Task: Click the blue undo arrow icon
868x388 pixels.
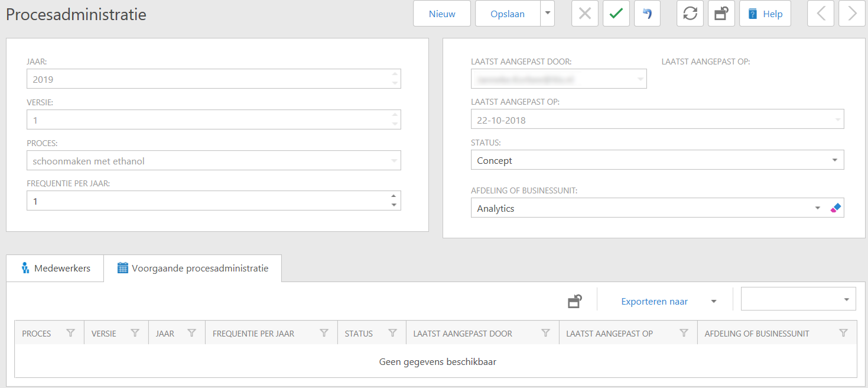Action: point(647,14)
